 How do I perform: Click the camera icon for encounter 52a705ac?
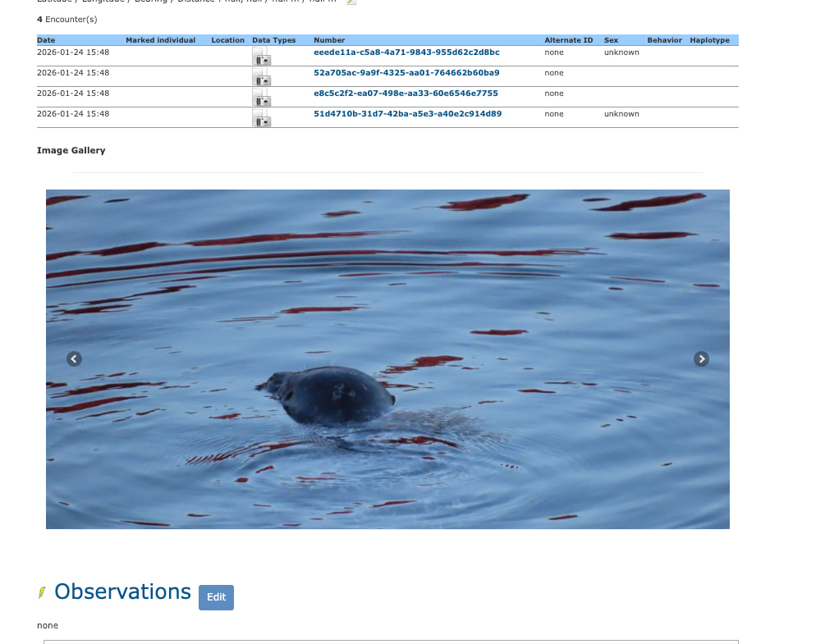263,79
